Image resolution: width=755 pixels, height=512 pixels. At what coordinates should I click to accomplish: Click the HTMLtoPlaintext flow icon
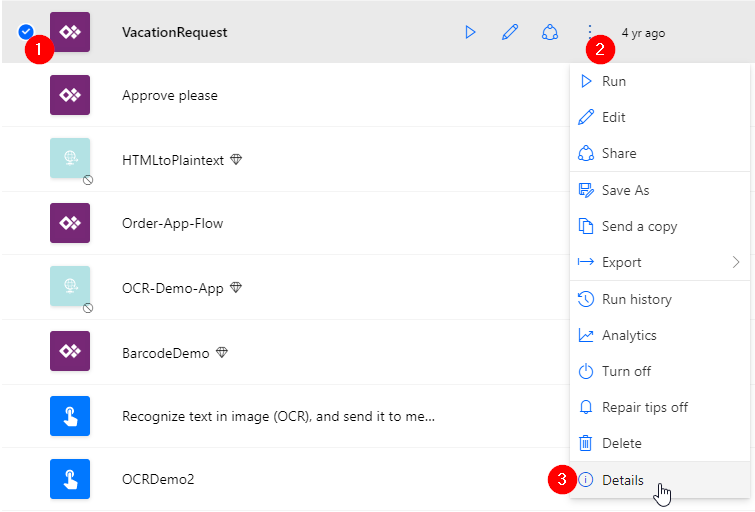coord(70,158)
